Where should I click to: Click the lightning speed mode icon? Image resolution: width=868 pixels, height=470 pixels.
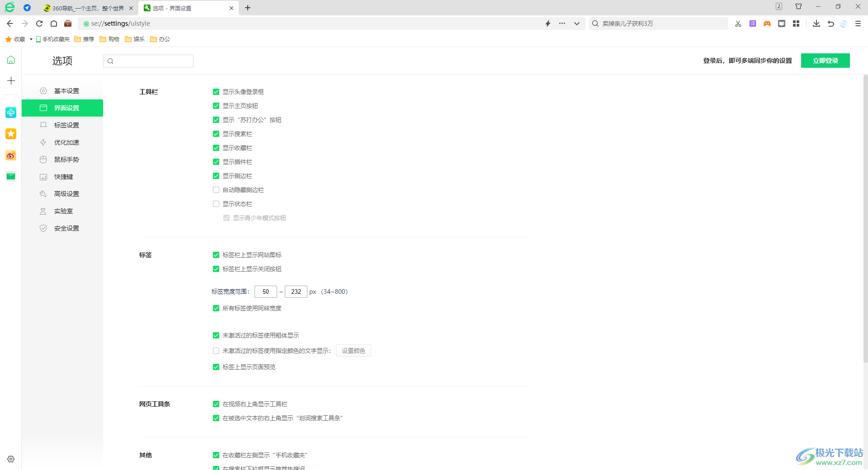click(x=548, y=23)
